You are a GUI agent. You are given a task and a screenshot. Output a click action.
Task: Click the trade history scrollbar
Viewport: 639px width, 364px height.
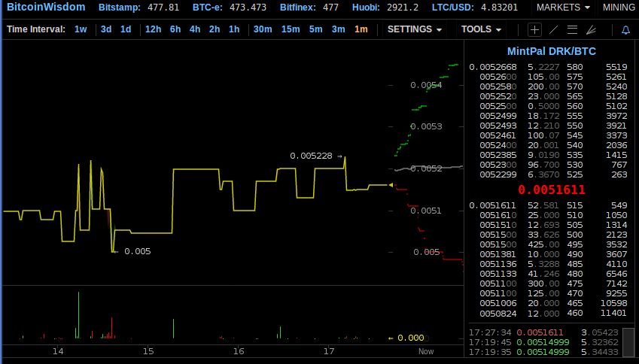pyautogui.click(x=628, y=342)
